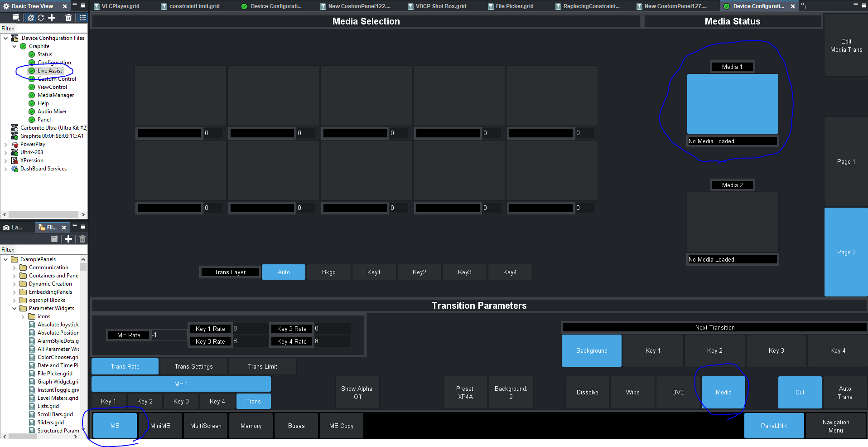The height and width of the screenshot is (447, 868).
Task: Open the camera Layouts tab icon
Action: tap(6, 228)
